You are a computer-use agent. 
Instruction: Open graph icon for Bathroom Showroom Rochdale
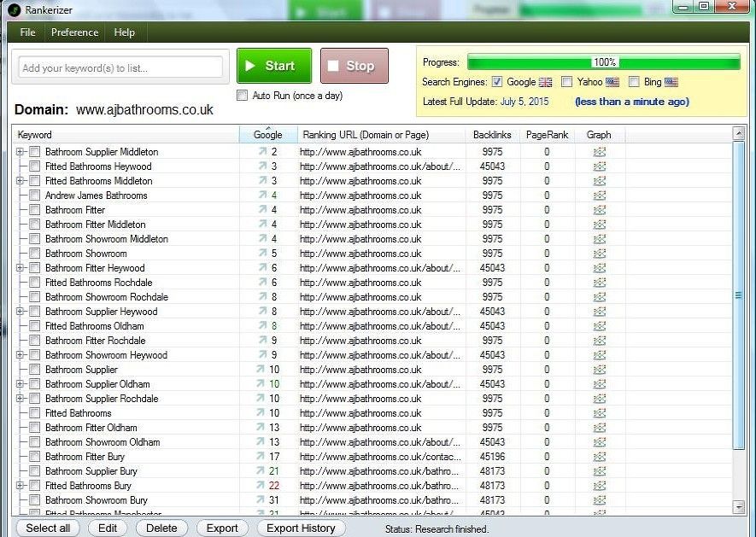(x=600, y=297)
